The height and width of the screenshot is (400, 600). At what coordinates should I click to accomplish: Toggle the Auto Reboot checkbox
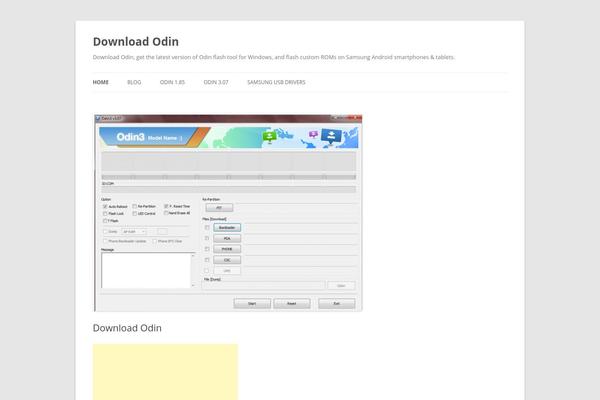pos(105,206)
